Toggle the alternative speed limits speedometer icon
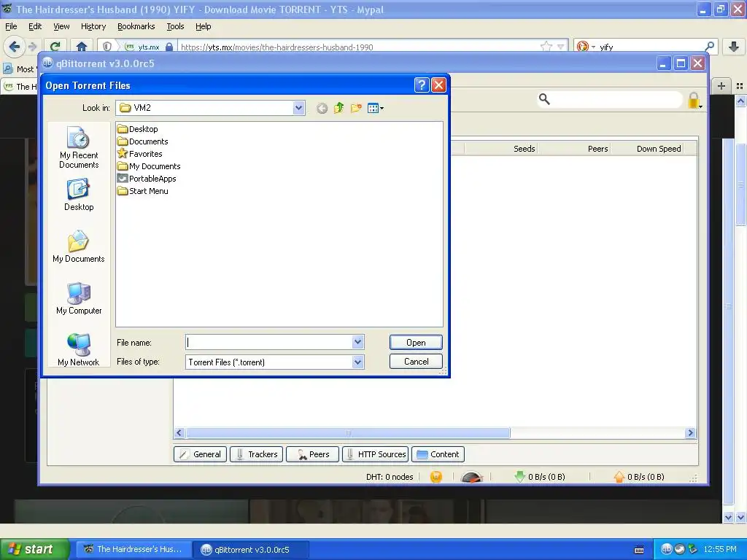The image size is (747, 560). [x=472, y=477]
